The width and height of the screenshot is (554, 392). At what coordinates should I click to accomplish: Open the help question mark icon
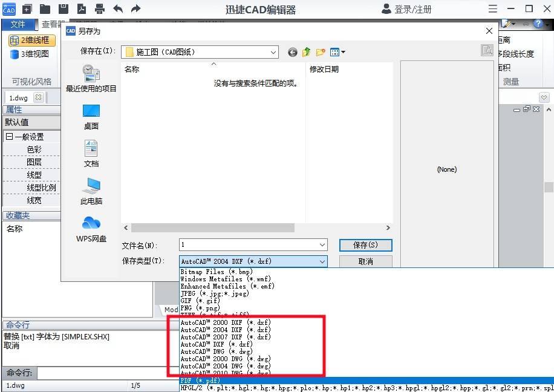click(538, 24)
